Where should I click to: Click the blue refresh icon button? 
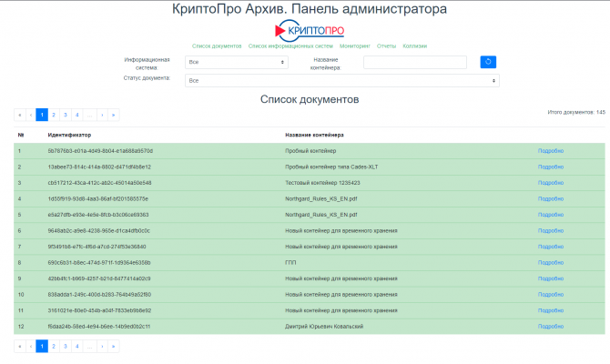click(488, 62)
